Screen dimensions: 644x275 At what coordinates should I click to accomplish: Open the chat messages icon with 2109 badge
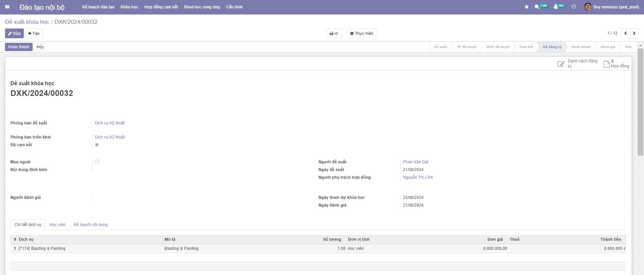(x=537, y=7)
